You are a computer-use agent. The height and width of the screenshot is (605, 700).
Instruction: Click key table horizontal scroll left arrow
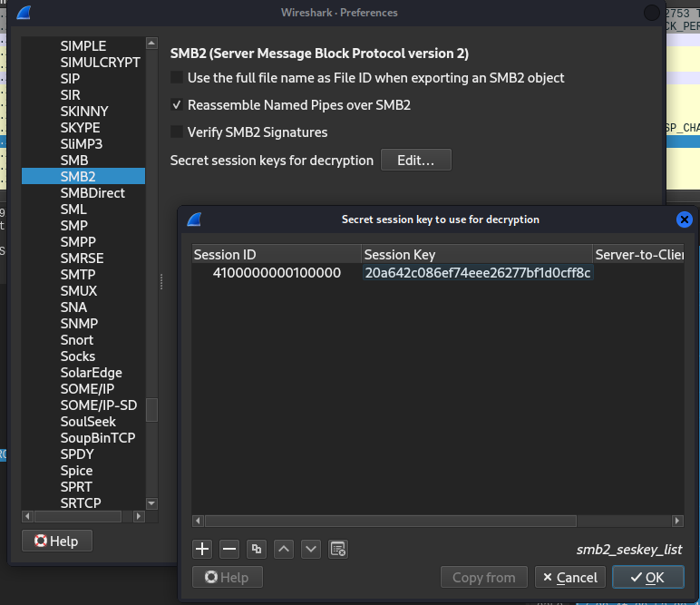[199, 521]
